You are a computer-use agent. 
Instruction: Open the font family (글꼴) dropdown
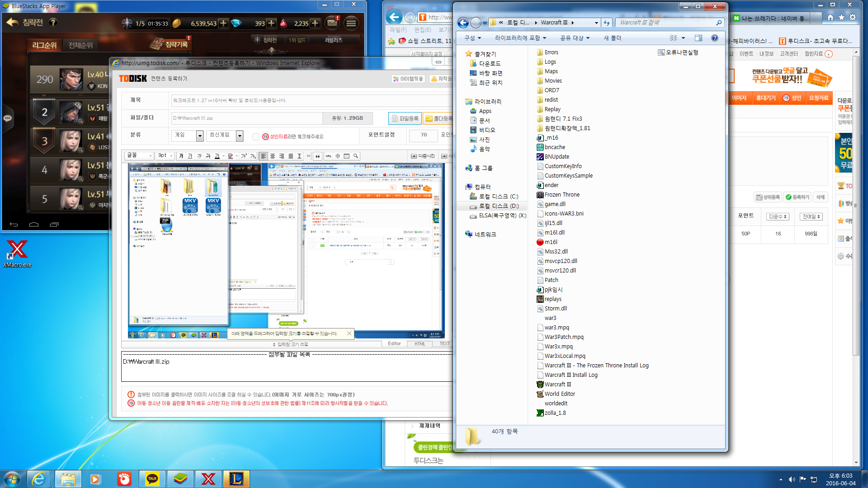[x=139, y=156]
